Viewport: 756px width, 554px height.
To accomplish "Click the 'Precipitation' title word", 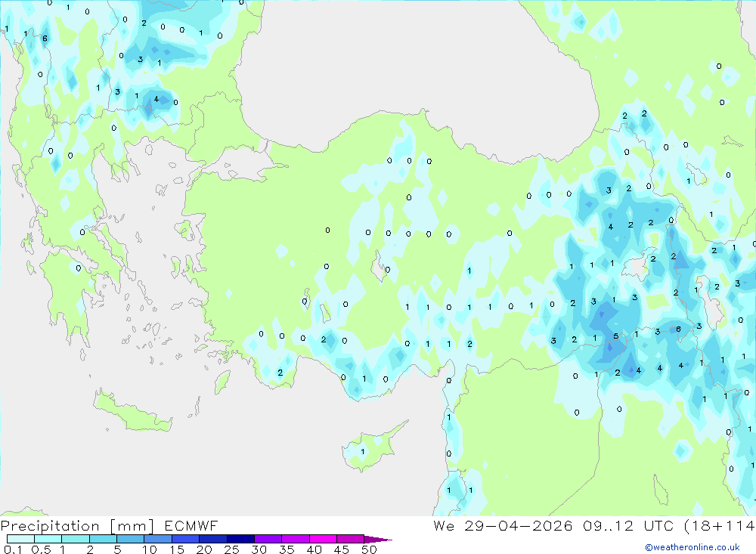I will [50, 526].
